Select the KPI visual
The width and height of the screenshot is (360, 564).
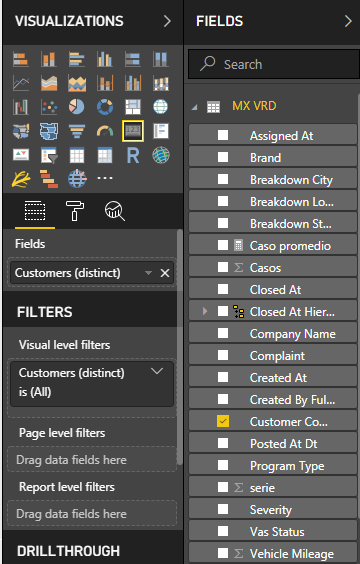[x=20, y=155]
